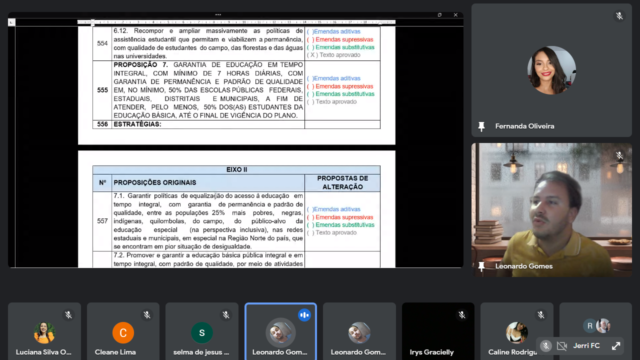Click row number 554
Screen dimensions: 640x360
pos(102,44)
